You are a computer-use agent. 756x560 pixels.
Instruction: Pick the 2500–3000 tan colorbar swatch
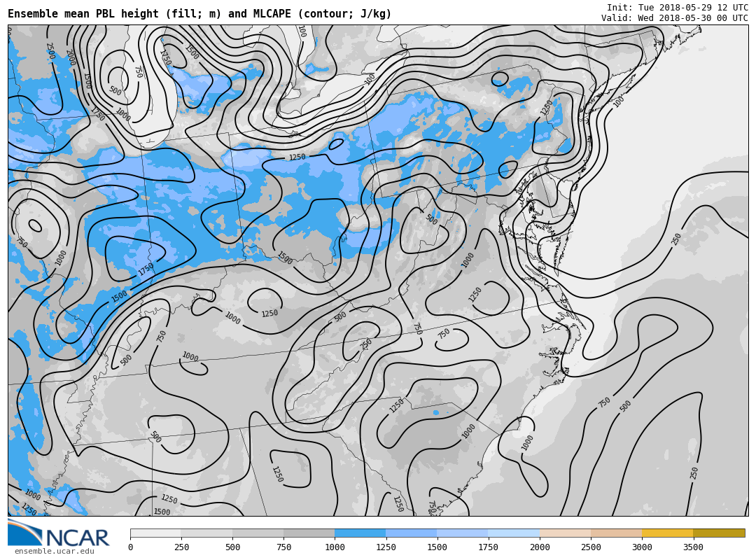(616, 533)
